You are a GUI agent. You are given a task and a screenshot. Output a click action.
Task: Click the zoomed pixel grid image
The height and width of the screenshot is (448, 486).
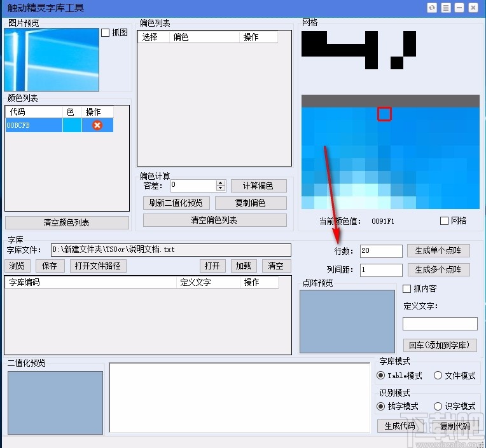click(391, 152)
